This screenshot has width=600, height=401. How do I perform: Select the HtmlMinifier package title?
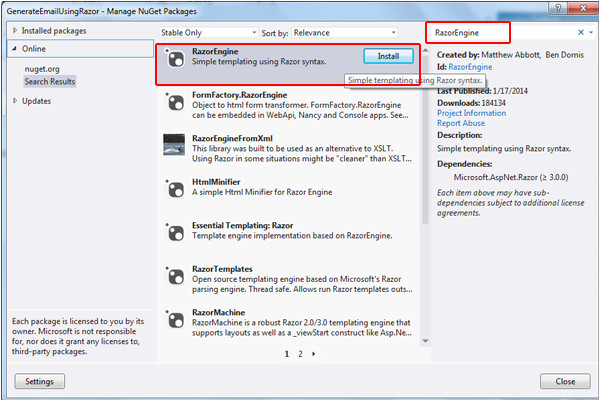216,182
